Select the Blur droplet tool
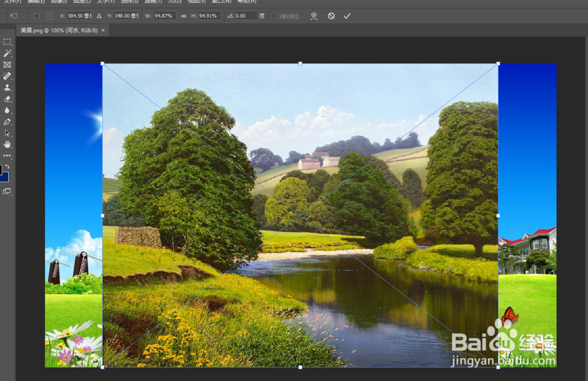588x381 pixels. 7,111
